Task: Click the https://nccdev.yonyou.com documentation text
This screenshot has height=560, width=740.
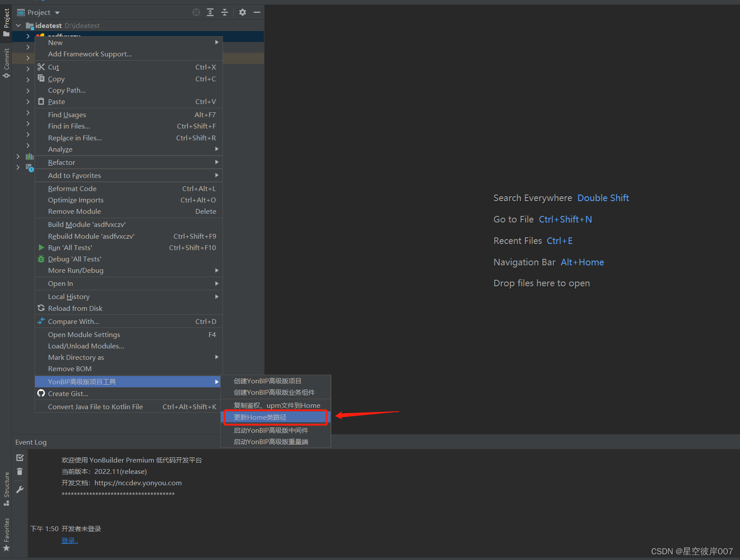Action: 138,483
